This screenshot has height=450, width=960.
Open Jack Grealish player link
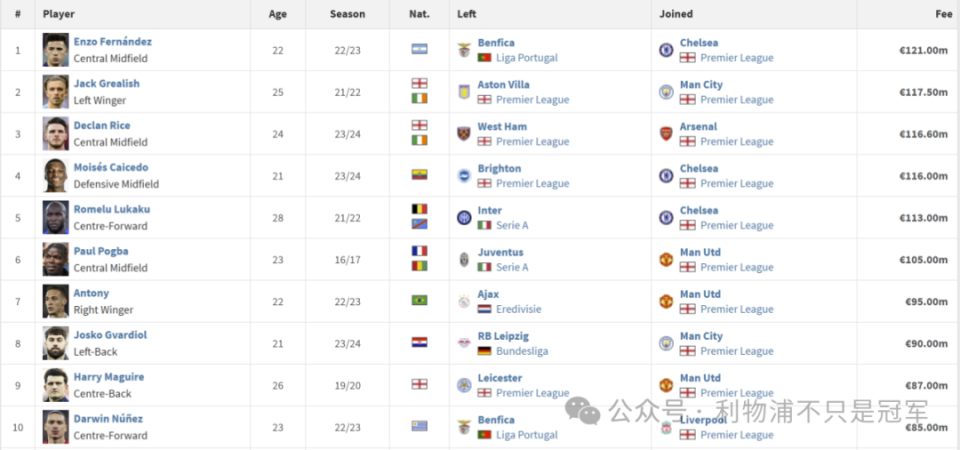click(x=107, y=83)
